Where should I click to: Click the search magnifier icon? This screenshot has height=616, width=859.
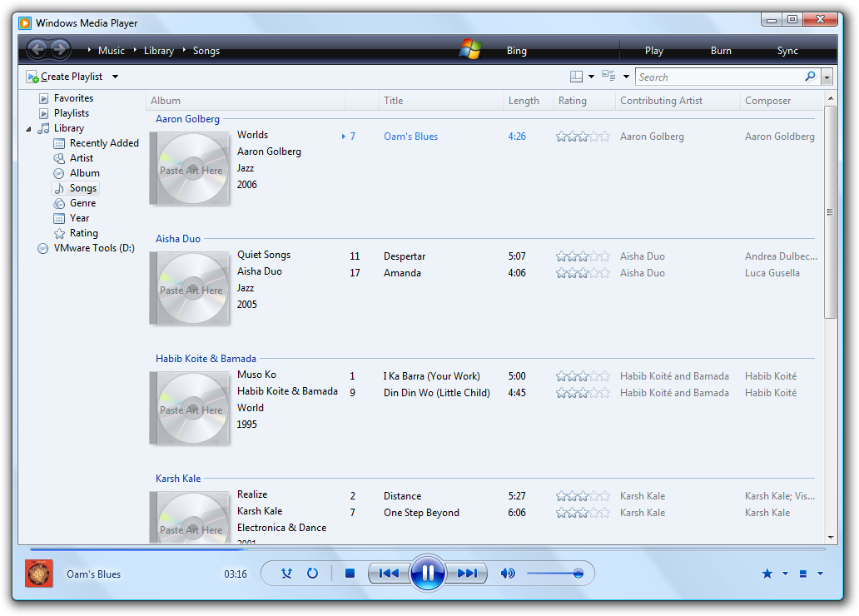coord(810,77)
